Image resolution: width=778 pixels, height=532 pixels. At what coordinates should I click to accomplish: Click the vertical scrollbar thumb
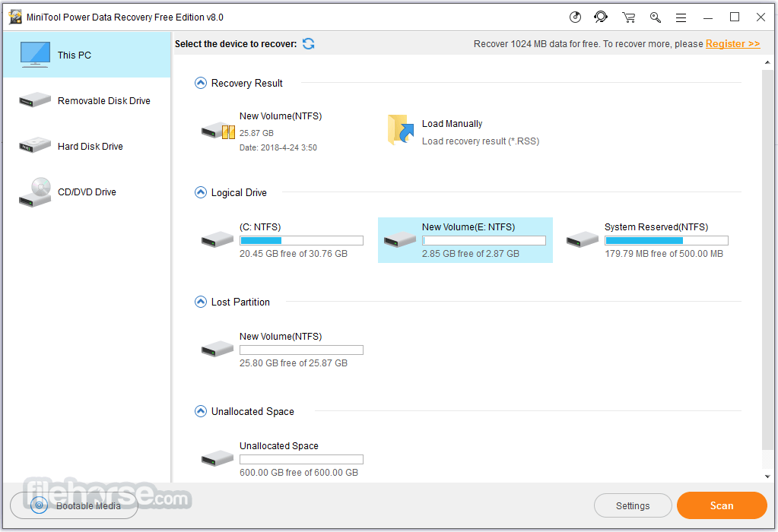coord(767,260)
